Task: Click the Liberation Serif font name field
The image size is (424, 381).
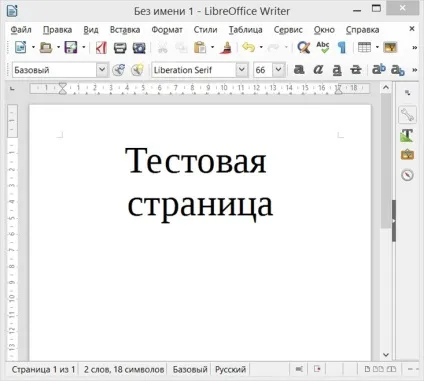Action: [x=194, y=70]
